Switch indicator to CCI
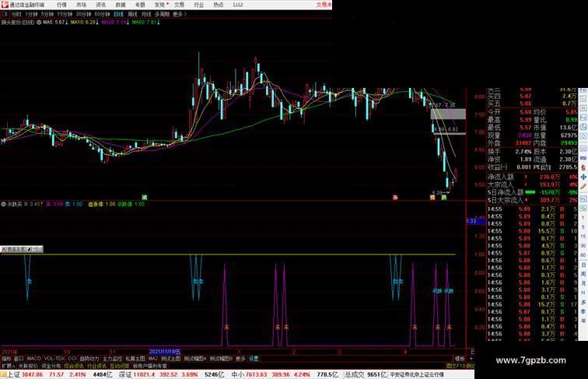The height and width of the screenshot is (379, 588). pyautogui.click(x=72, y=359)
